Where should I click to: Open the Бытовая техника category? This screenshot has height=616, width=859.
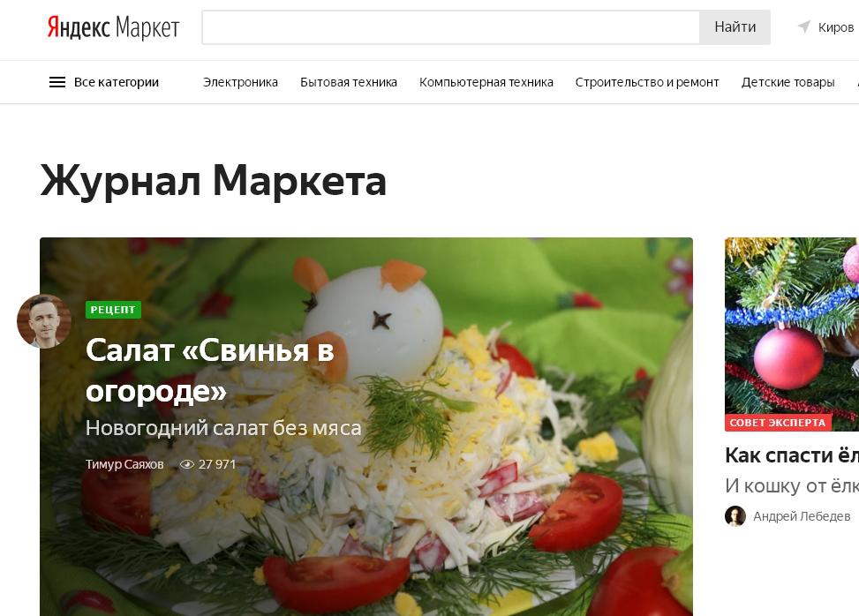coord(349,82)
